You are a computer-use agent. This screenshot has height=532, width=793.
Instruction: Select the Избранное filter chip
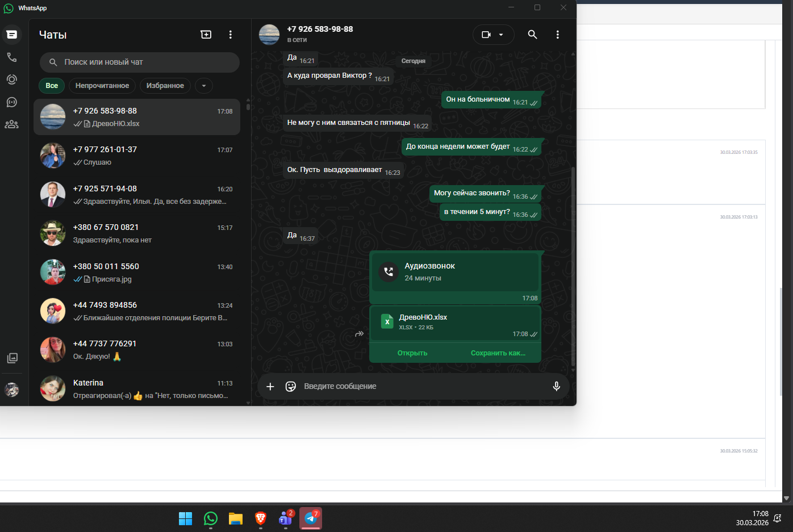click(165, 86)
